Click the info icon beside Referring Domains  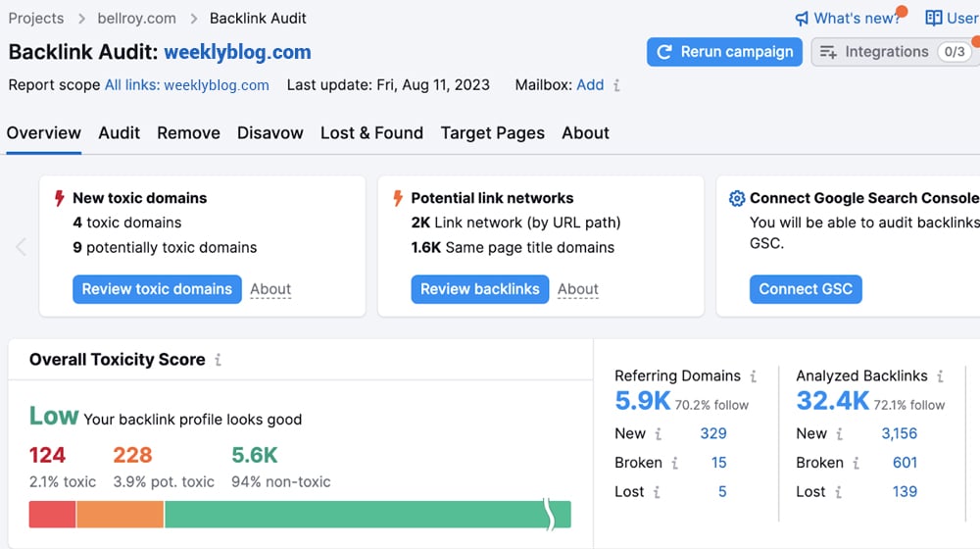[x=753, y=375]
